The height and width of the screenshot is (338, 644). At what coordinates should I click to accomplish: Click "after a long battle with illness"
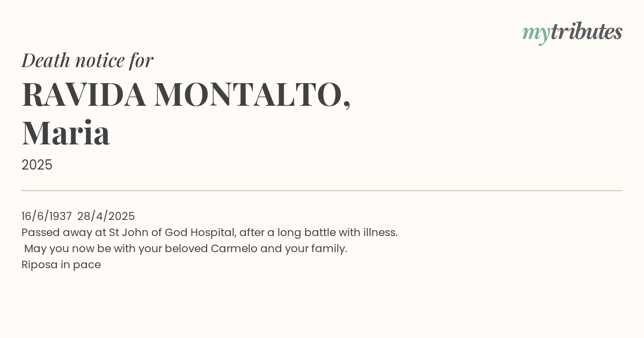click(x=318, y=232)
